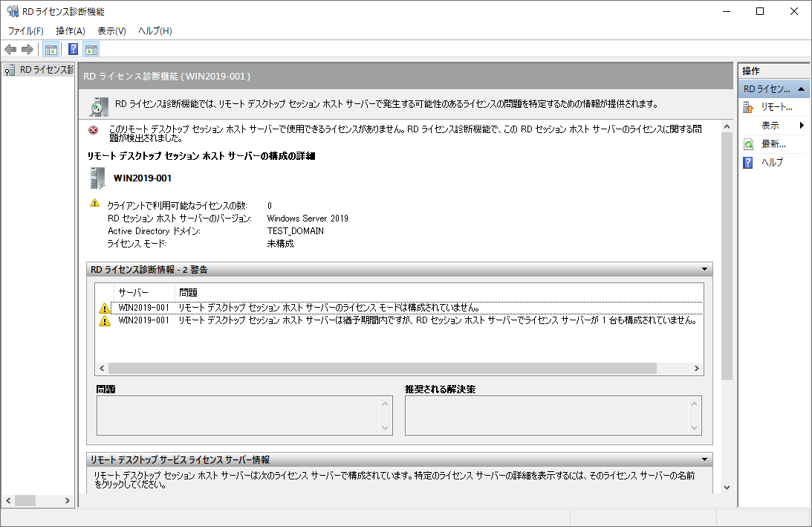The image size is (812, 527).
Task: Click the warnings list scroll left arrow
Action: coord(102,368)
